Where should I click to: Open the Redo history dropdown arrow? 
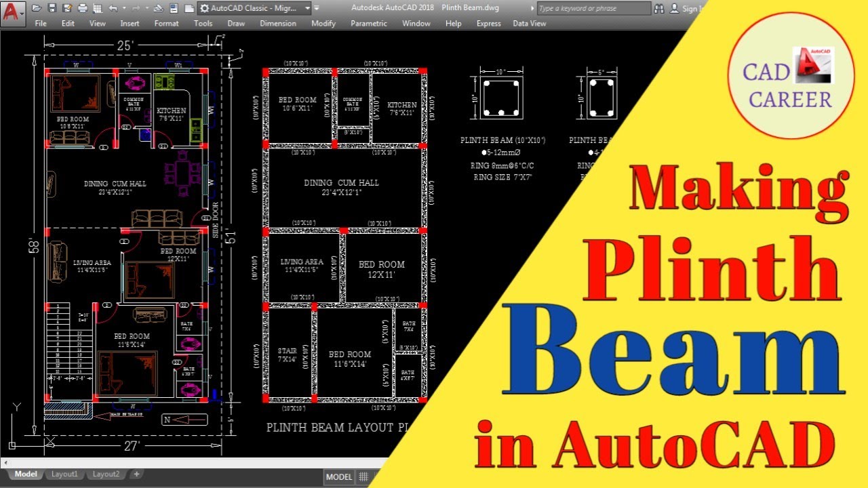(x=146, y=9)
